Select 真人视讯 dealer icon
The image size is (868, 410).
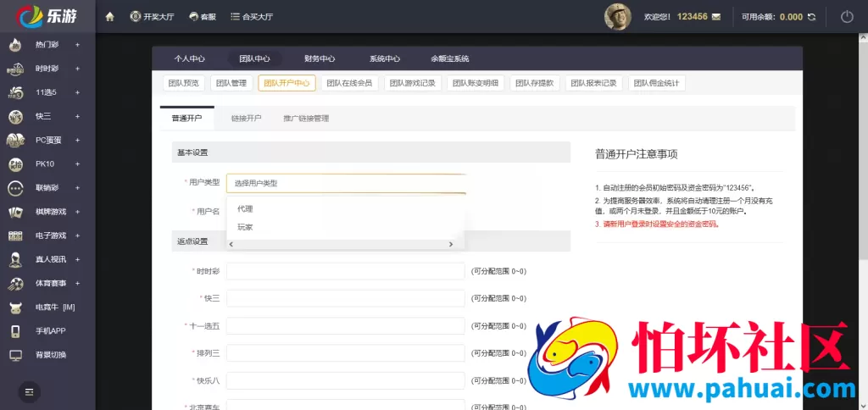coord(15,259)
